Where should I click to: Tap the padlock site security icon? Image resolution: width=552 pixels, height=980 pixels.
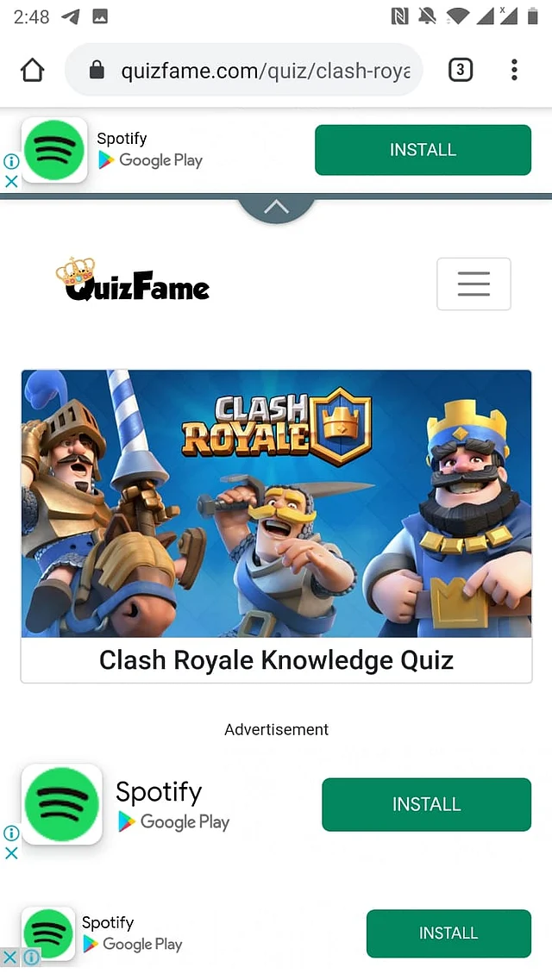point(97,69)
